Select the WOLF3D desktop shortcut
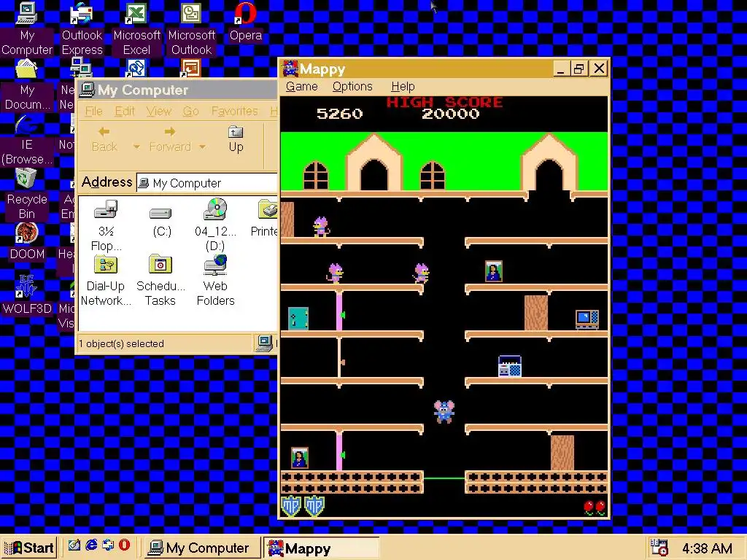 pyautogui.click(x=27, y=295)
